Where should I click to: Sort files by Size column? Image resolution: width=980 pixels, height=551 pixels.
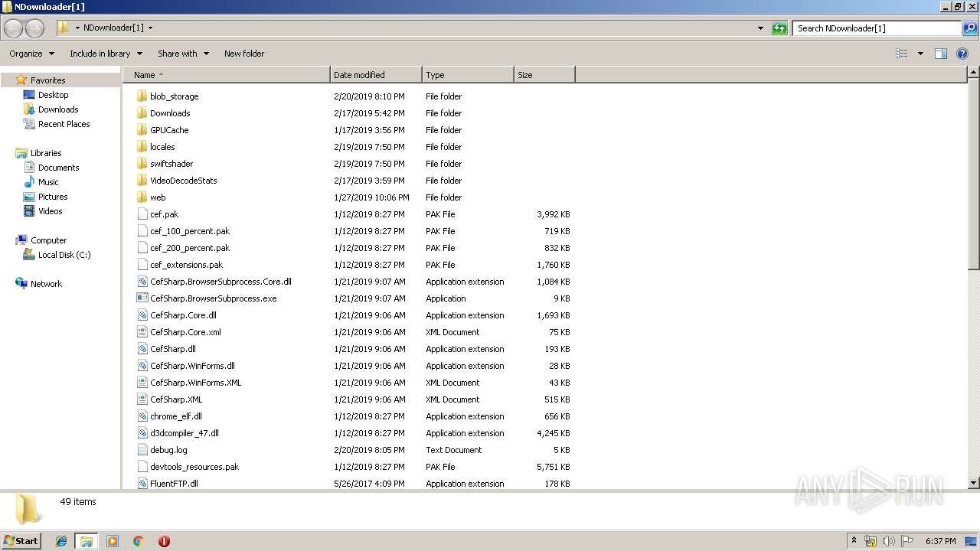pyautogui.click(x=544, y=75)
